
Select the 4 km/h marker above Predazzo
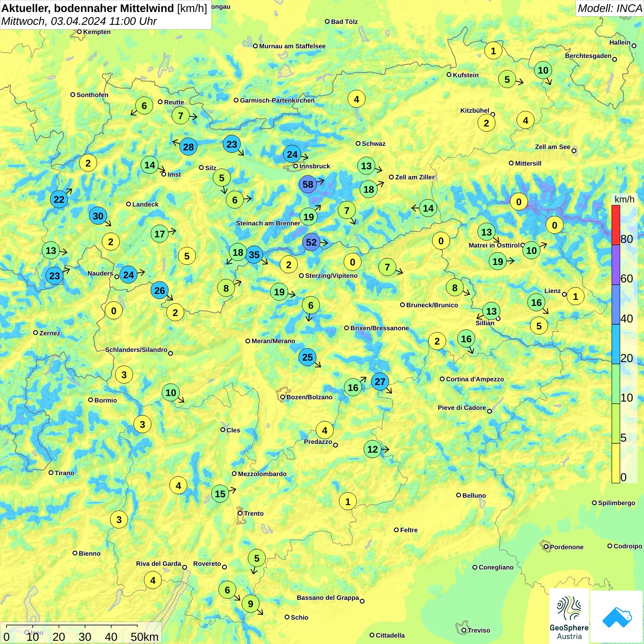click(325, 430)
